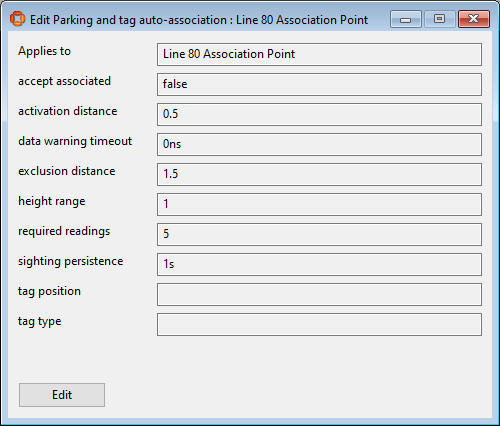Click the 'sighting persistence' label
The width and height of the screenshot is (500, 426).
click(71, 261)
